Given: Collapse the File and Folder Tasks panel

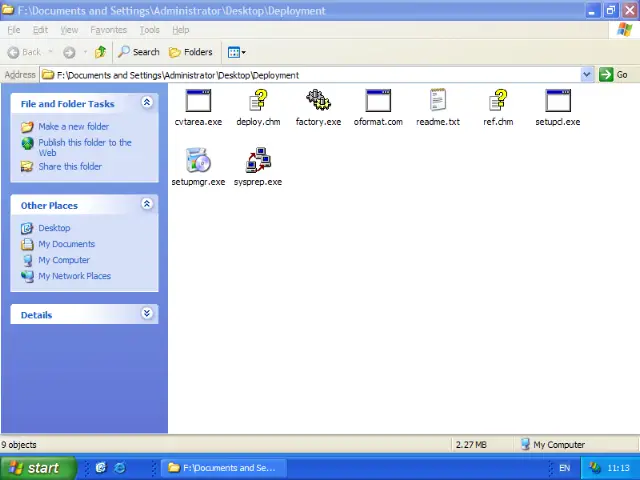Looking at the screenshot, I should [x=147, y=102].
